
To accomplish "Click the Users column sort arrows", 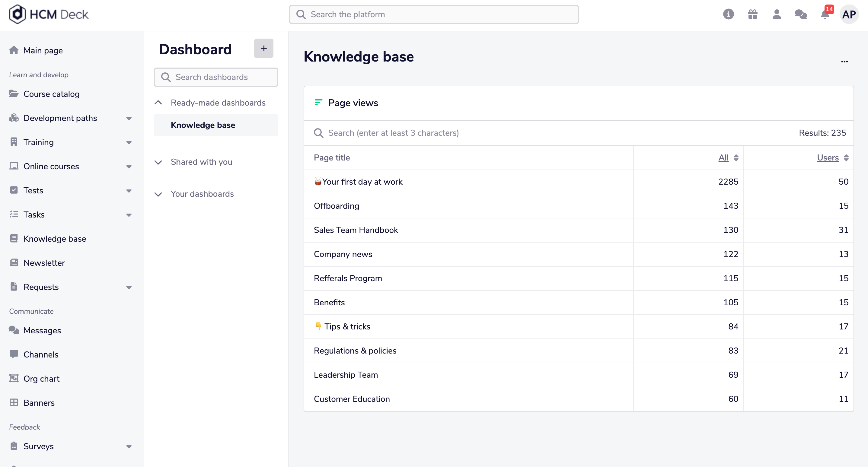I will point(846,157).
